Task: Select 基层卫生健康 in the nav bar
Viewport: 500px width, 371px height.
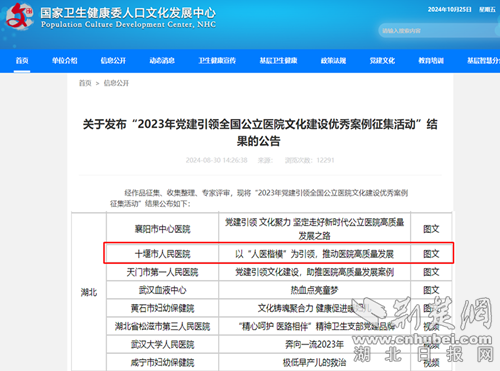Action: pos(278,61)
